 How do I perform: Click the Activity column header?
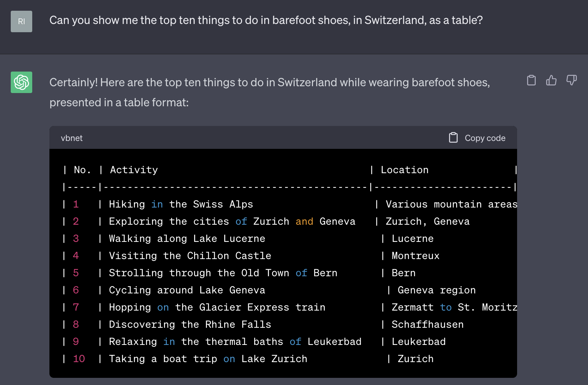coord(134,170)
